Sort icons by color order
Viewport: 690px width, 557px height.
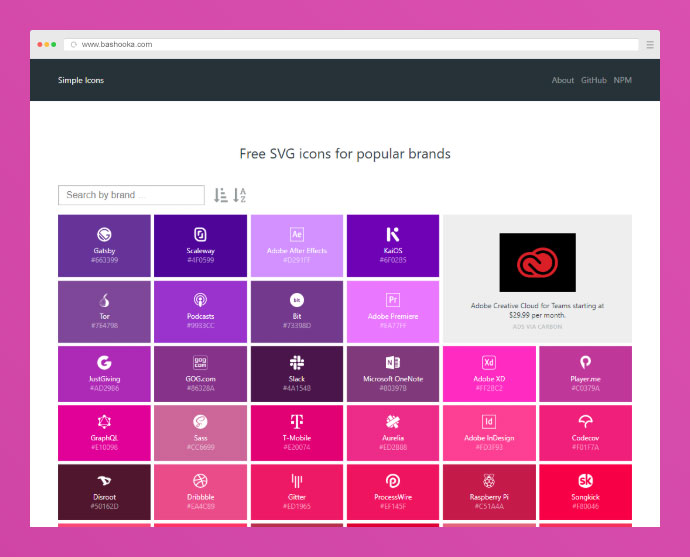pyautogui.click(x=221, y=195)
